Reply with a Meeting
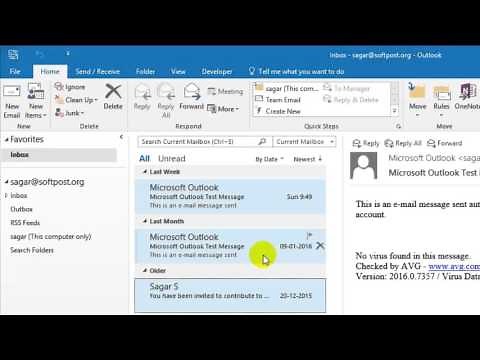 (x=225, y=91)
